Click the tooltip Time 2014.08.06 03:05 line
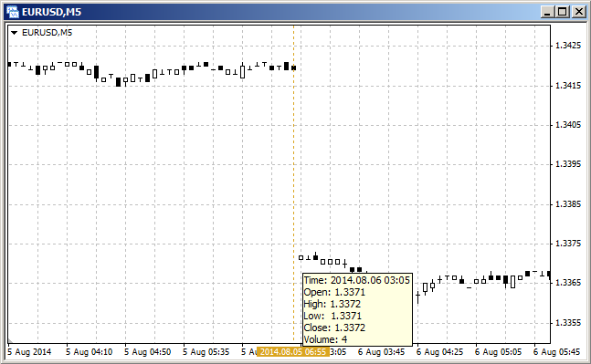The width and height of the screenshot is (591, 364). click(357, 280)
